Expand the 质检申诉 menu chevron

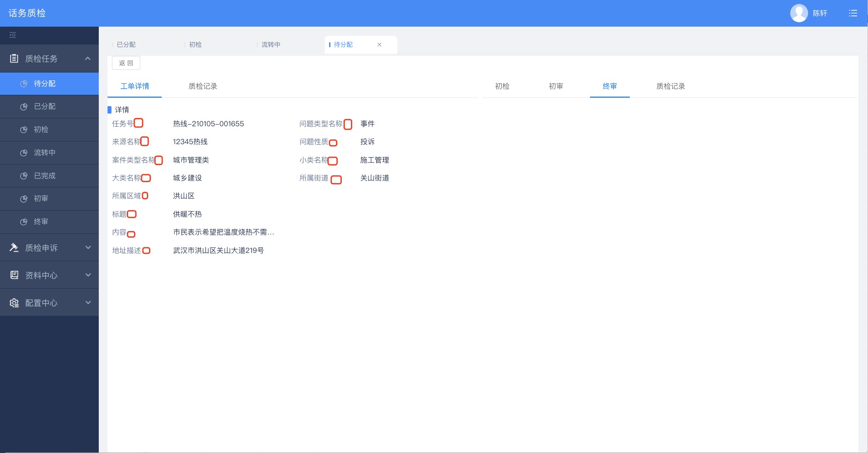pos(88,248)
